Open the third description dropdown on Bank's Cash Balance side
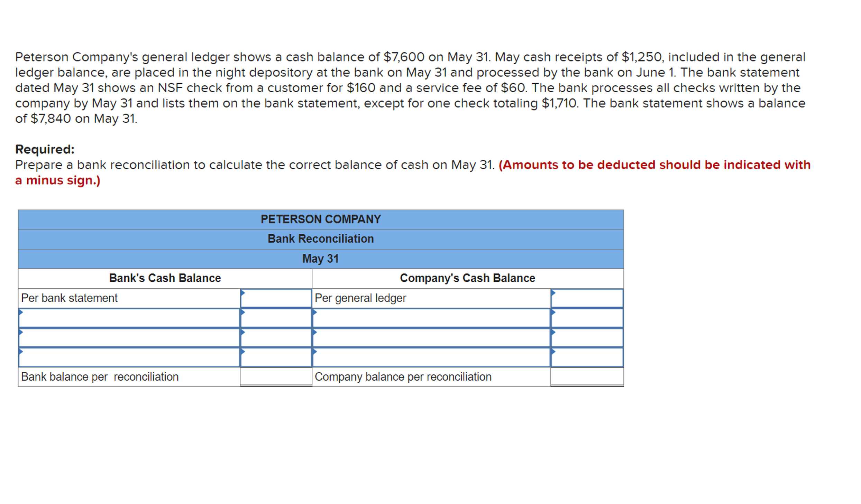The width and height of the screenshot is (861, 504). pyautogui.click(x=128, y=357)
